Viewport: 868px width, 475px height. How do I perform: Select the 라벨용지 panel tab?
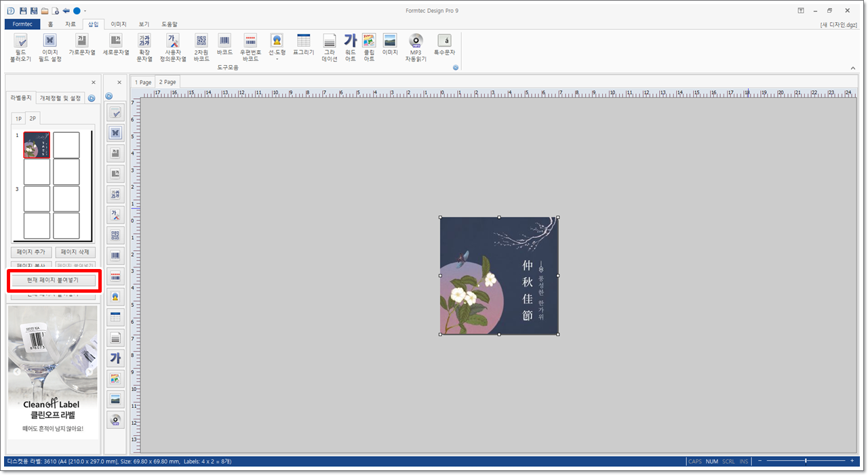coord(20,98)
